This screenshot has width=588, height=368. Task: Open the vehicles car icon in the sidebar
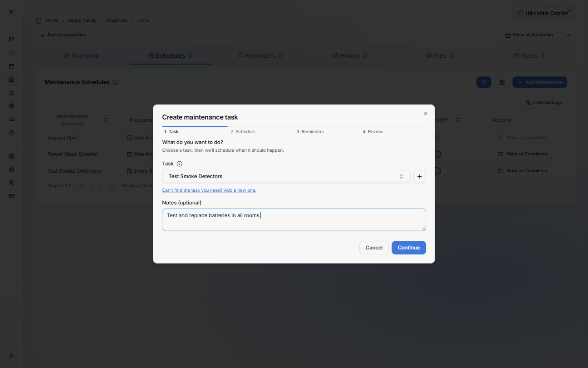(11, 119)
